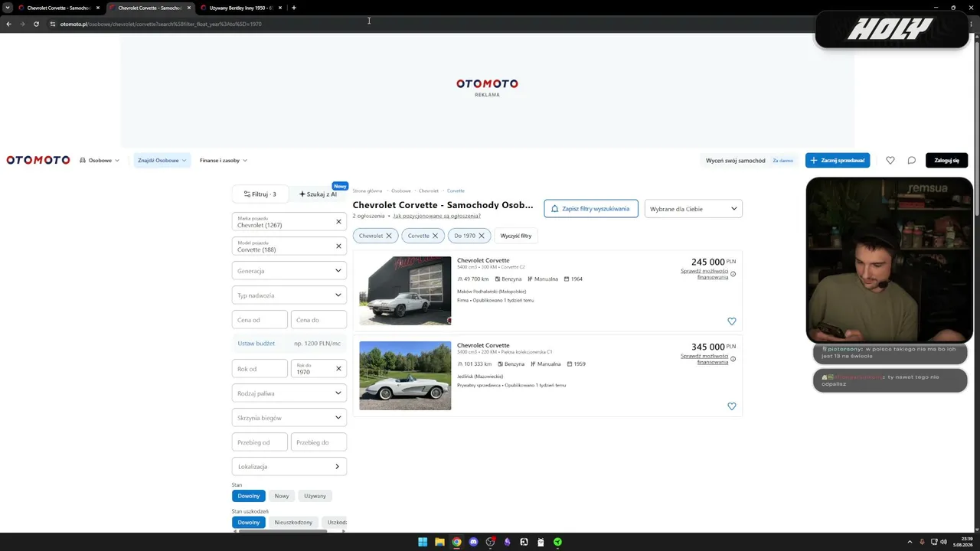Expand the Znajdź Osobowe menu

tap(162, 161)
